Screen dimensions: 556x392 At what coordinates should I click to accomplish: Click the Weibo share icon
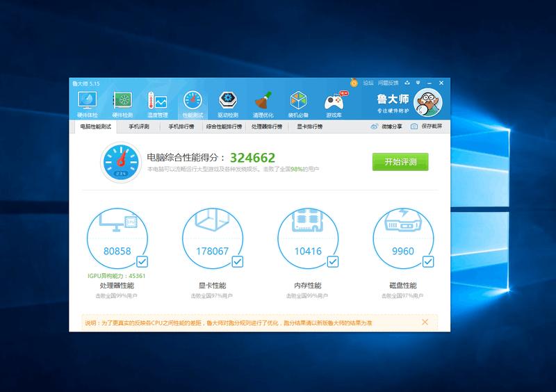(374, 126)
